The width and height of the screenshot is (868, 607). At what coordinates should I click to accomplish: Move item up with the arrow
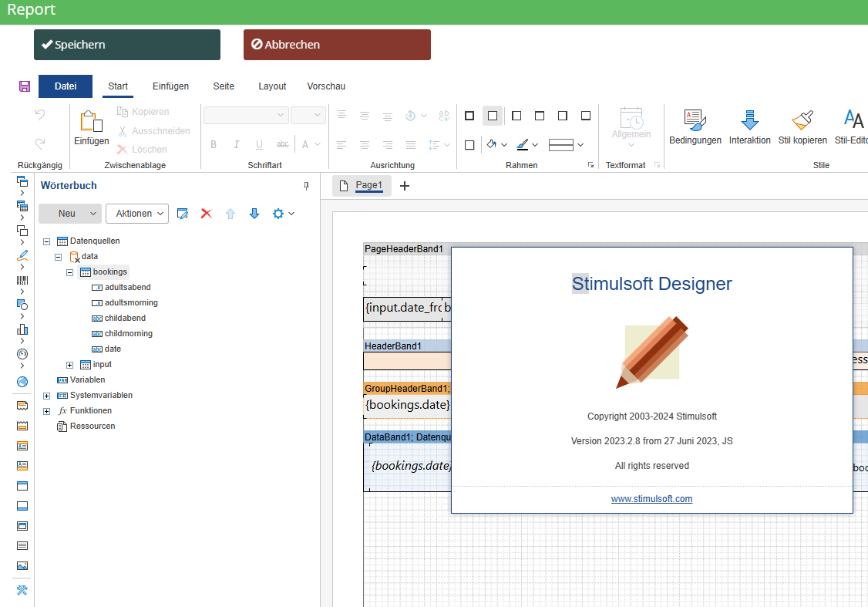pyautogui.click(x=230, y=214)
